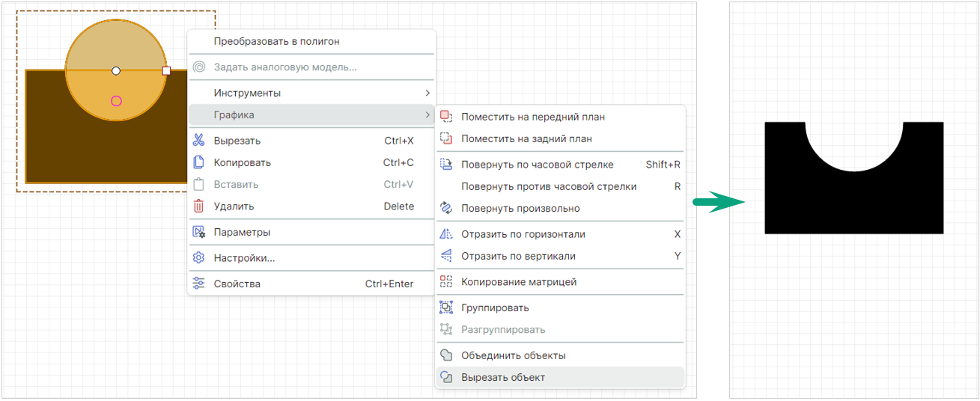Viewport: 980px width, 401px height.
Task: Expand the Графика submenu arrow
Action: click(427, 115)
